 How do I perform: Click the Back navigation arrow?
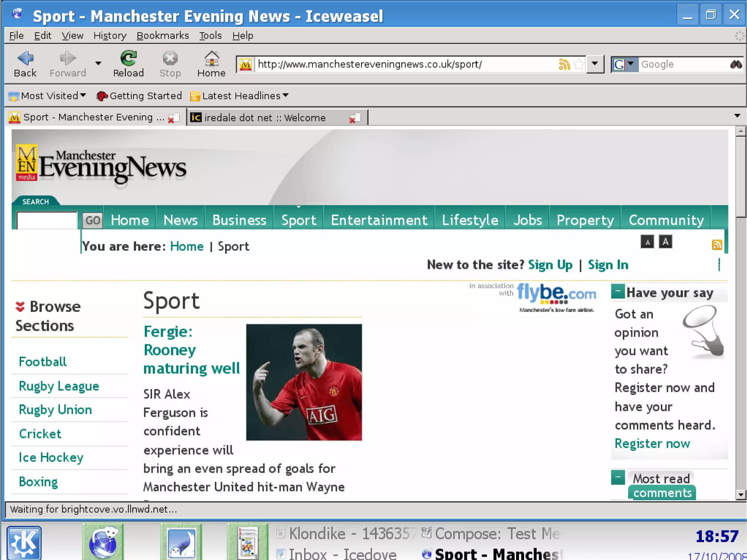25,58
